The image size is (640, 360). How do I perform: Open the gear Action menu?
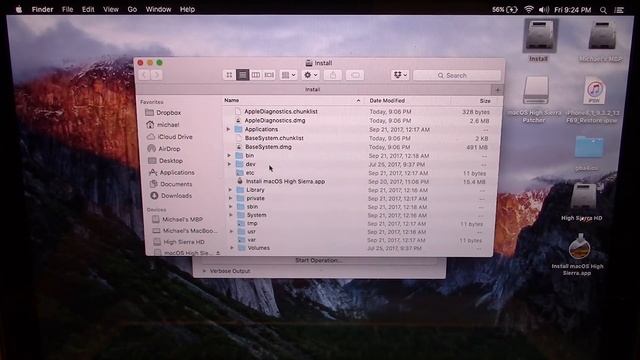click(310, 75)
